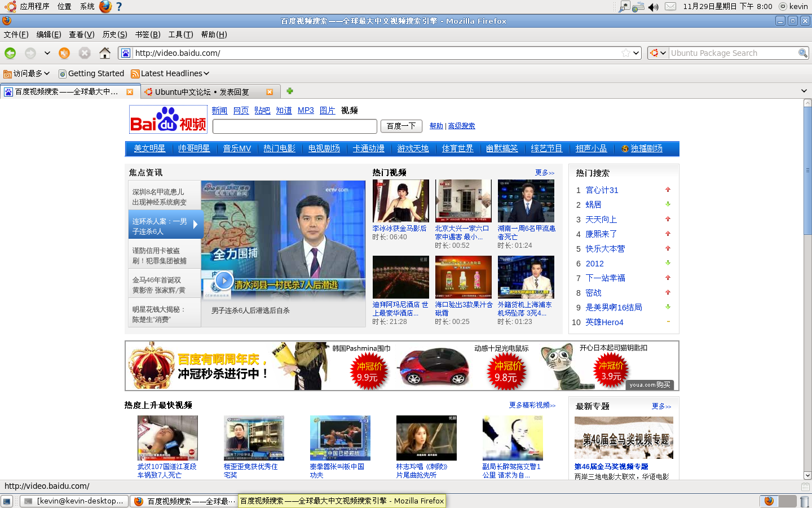Open the list all tabs dropdown
Image resolution: width=812 pixels, height=508 pixels.
[804, 91]
